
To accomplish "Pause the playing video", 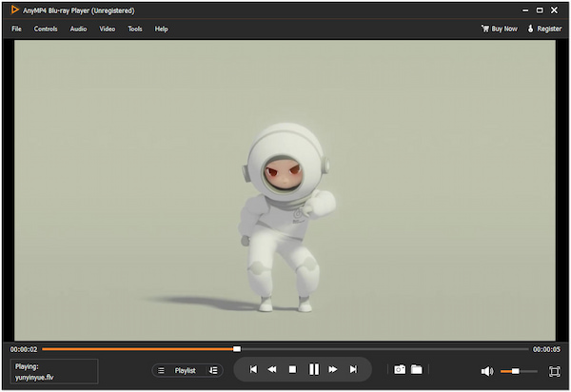I will (313, 369).
